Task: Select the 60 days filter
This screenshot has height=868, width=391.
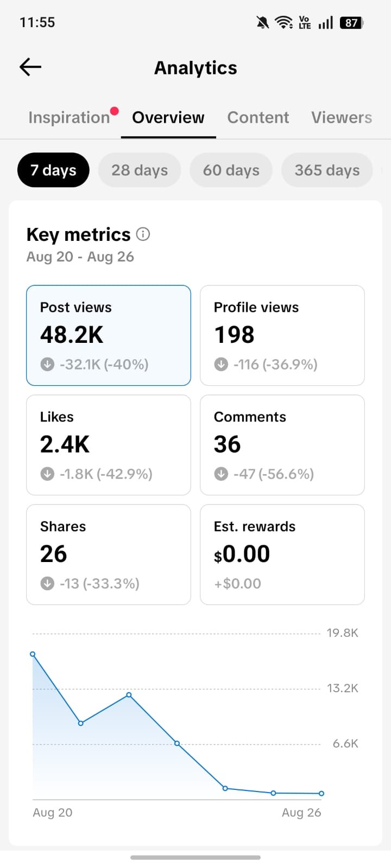Action: click(231, 170)
